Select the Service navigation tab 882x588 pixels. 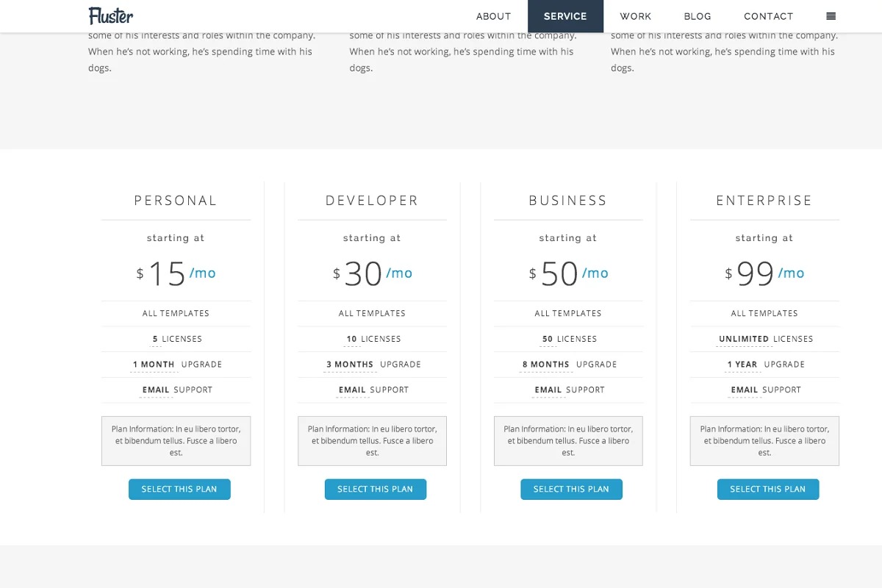click(x=565, y=16)
